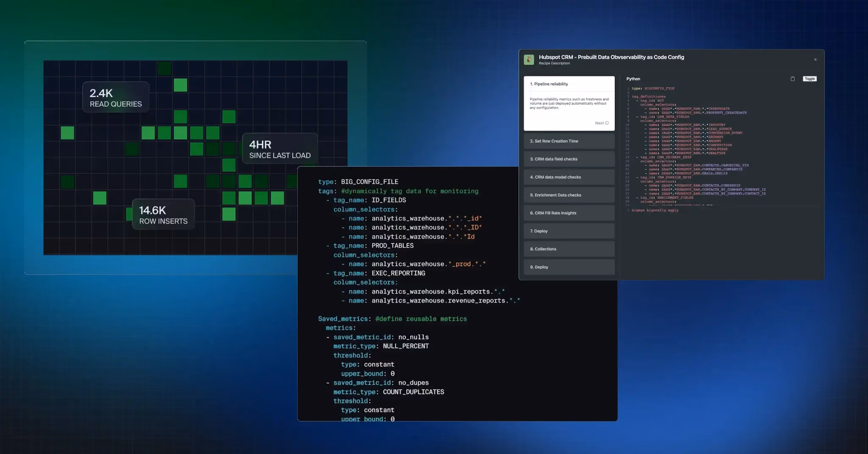Click the 4HR SINCE LAST LOAD stat card
The image size is (868, 454).
pyautogui.click(x=280, y=149)
